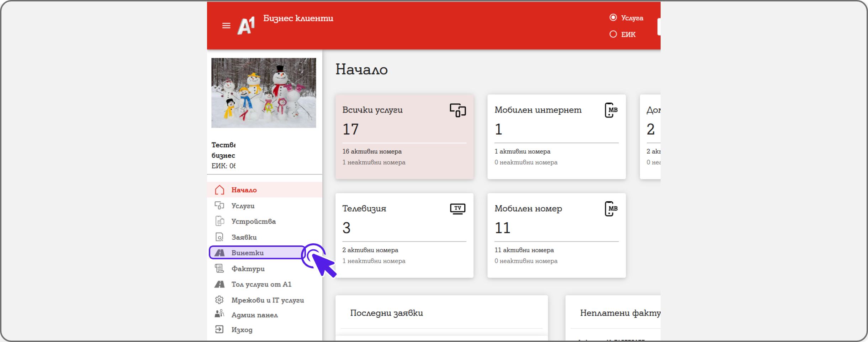Click the Последни заявки panel header
Image resolution: width=868 pixels, height=342 pixels.
[387, 313]
